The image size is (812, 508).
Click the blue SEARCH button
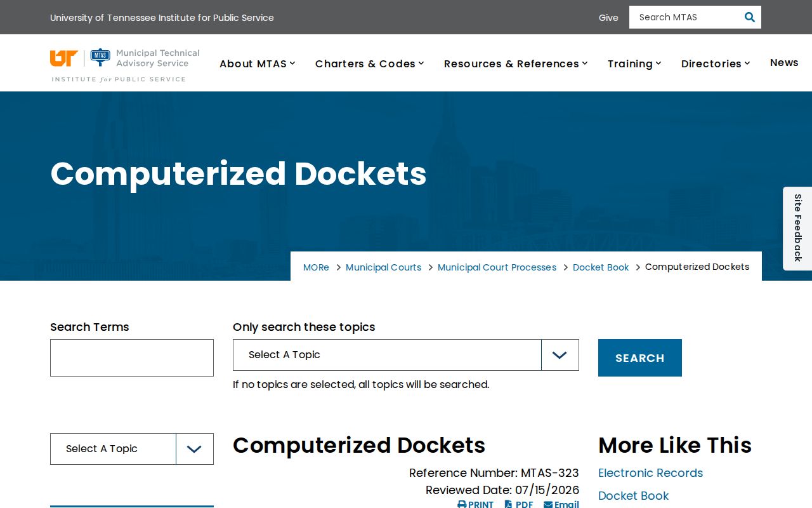coord(640,358)
